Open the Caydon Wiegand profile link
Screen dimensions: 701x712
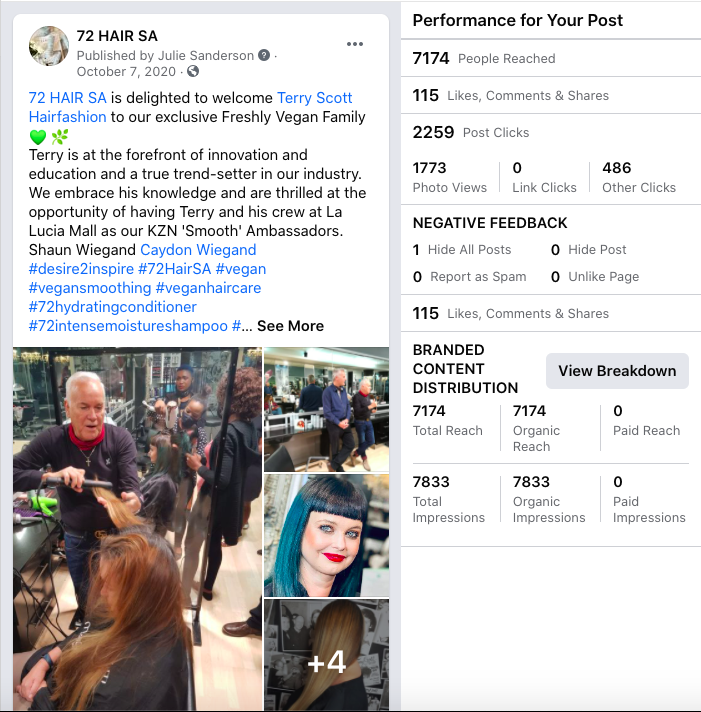(198, 250)
